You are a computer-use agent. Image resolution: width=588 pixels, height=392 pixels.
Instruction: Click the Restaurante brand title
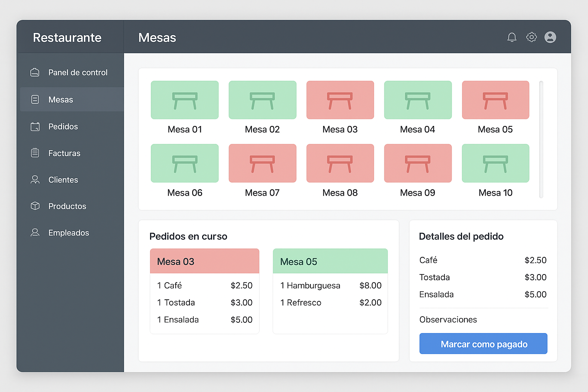coord(67,38)
